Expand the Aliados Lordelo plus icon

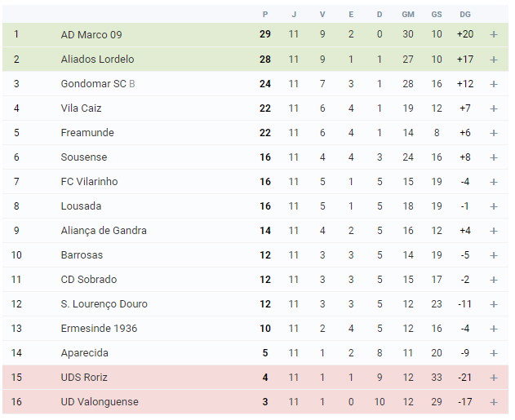tap(494, 60)
